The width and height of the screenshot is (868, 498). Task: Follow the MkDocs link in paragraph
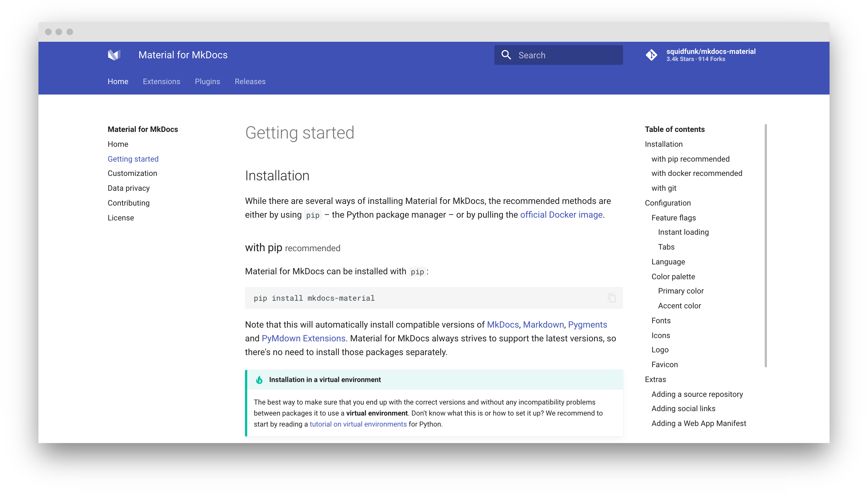(503, 325)
